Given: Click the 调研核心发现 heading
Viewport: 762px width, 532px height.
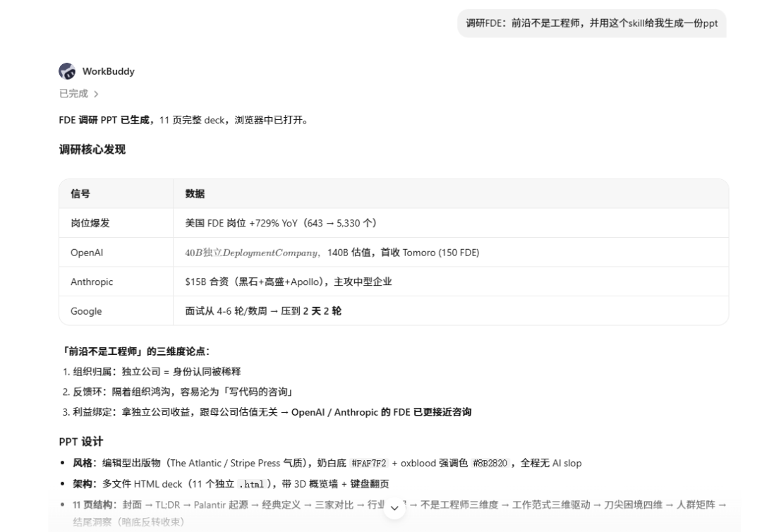Looking at the screenshot, I should (x=92, y=149).
